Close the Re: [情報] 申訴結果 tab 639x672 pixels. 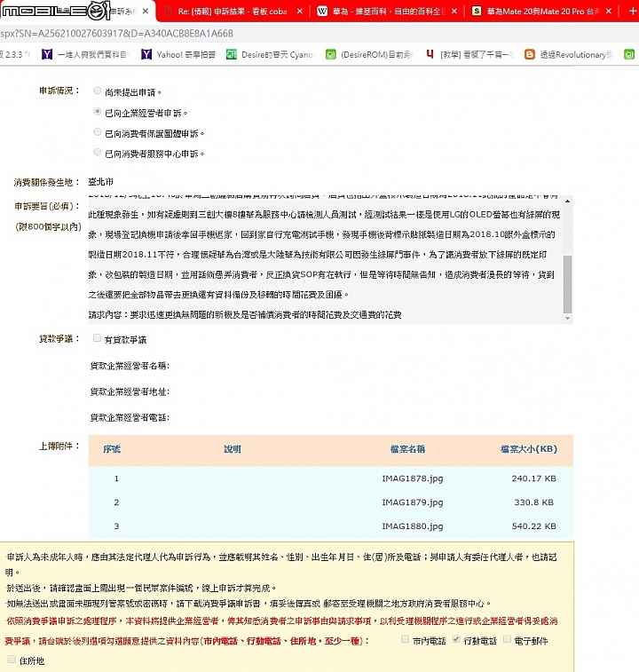(300, 12)
